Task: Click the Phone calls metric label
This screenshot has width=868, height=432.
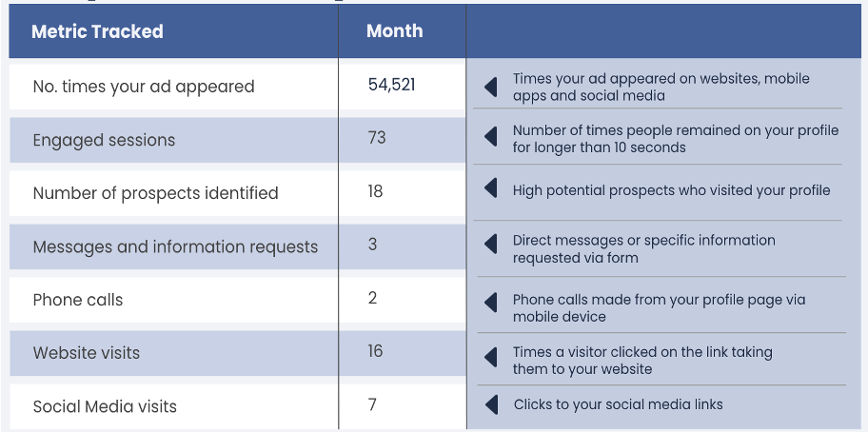Action: click(78, 300)
